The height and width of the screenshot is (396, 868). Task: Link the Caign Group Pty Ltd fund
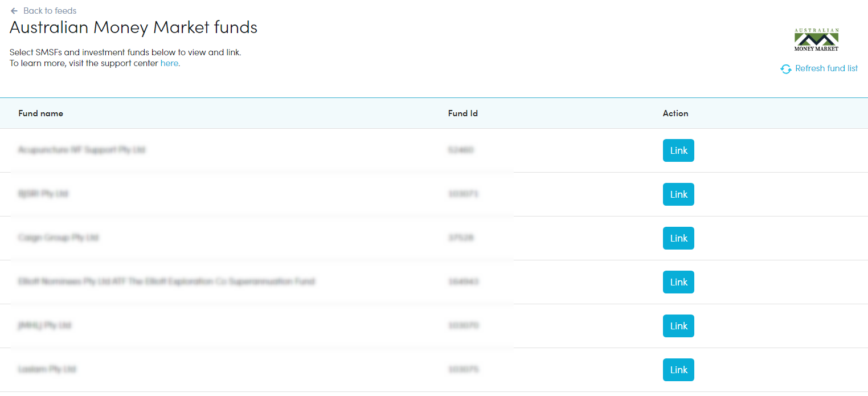tap(678, 238)
